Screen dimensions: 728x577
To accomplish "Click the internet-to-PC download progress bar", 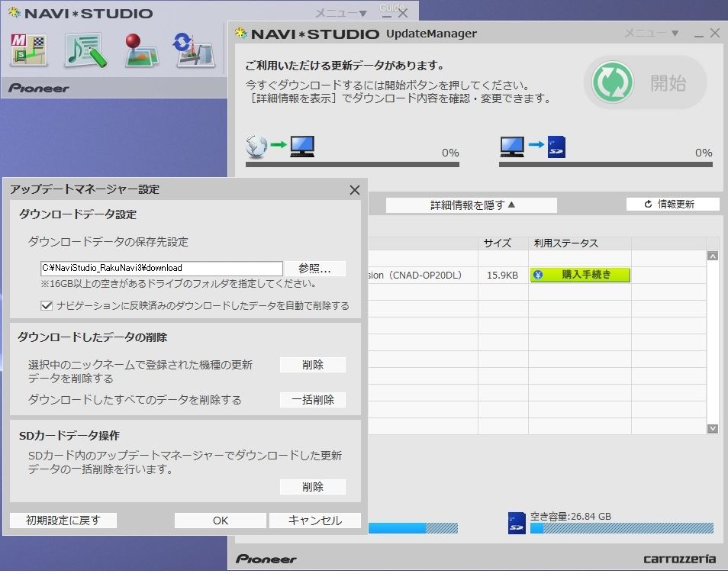I will (353, 164).
